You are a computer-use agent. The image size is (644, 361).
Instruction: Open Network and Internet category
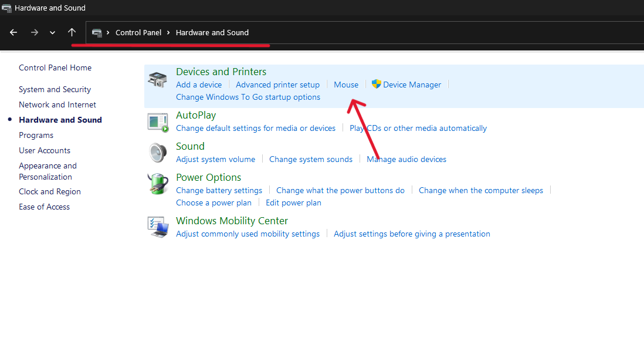(57, 104)
